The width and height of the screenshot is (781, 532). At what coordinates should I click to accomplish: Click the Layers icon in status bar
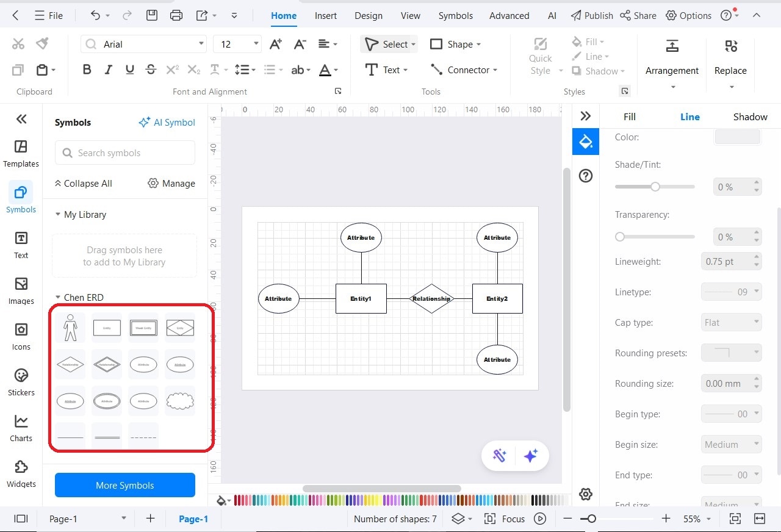tap(458, 519)
